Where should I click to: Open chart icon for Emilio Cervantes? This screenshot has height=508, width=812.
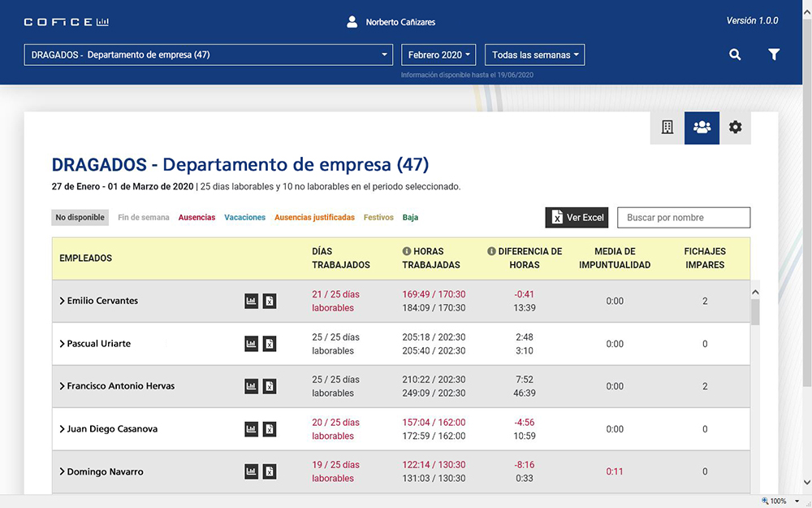pyautogui.click(x=252, y=301)
